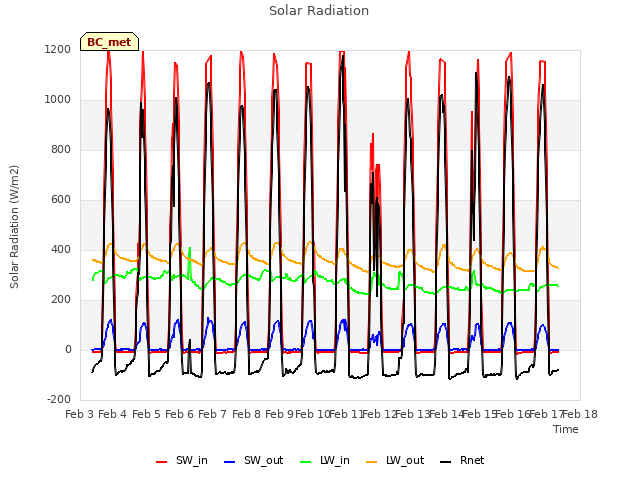640x480 pixels.
Task: Click the 800 y-axis tick label
Action: (61, 150)
